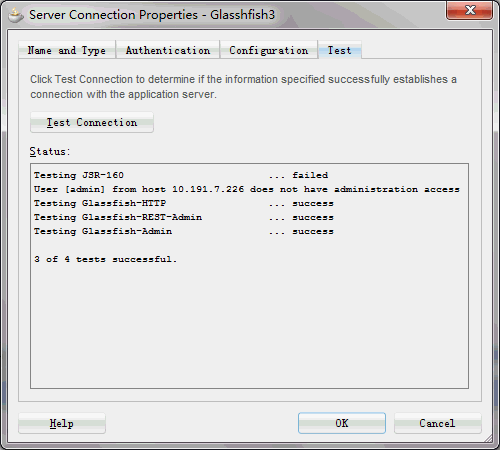Select the 'Testing Glassfish-Admin' result line
Viewport: 500px width, 450px height.
(x=183, y=231)
